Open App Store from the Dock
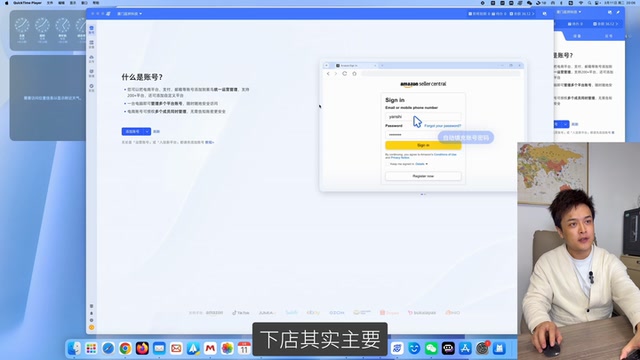 (x=465, y=348)
